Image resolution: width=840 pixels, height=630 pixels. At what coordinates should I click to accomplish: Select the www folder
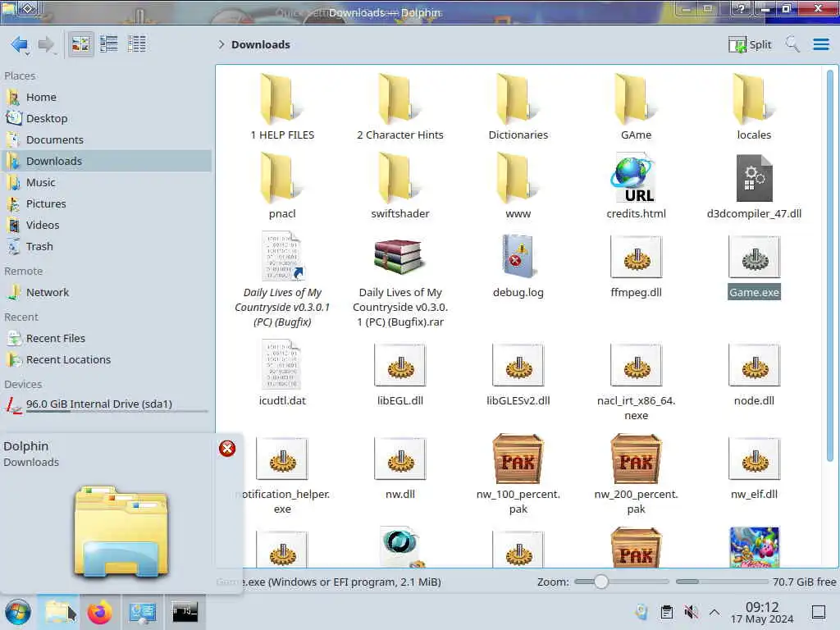[518, 185]
